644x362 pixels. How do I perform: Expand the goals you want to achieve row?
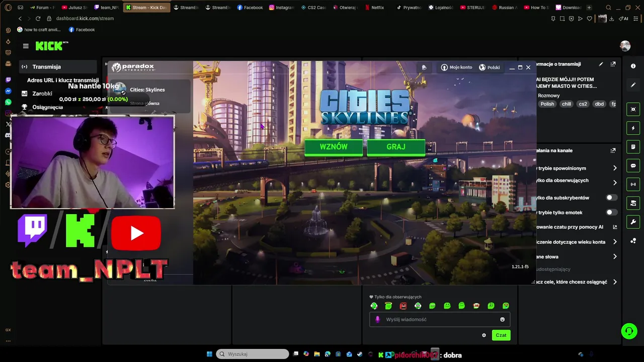pyautogui.click(x=615, y=282)
